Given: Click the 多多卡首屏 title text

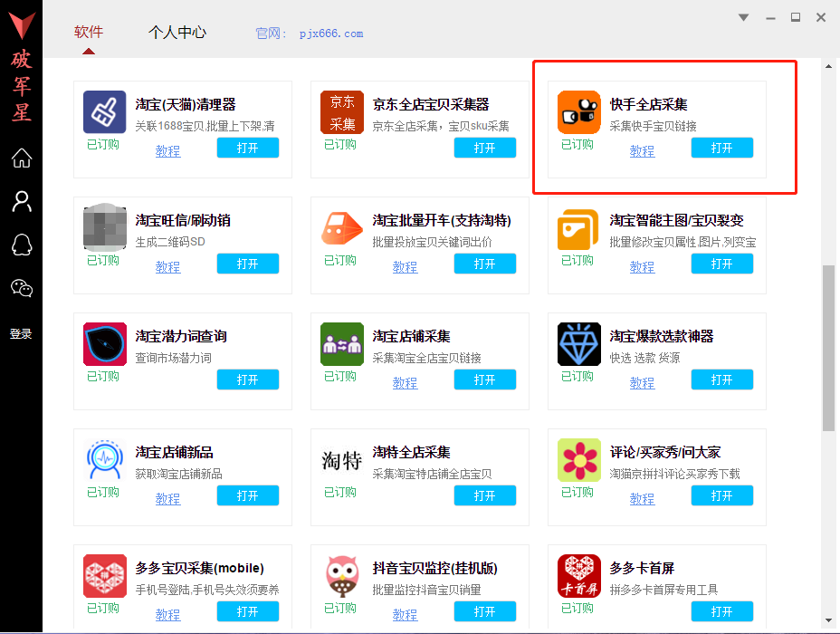Looking at the screenshot, I should click(x=642, y=568).
